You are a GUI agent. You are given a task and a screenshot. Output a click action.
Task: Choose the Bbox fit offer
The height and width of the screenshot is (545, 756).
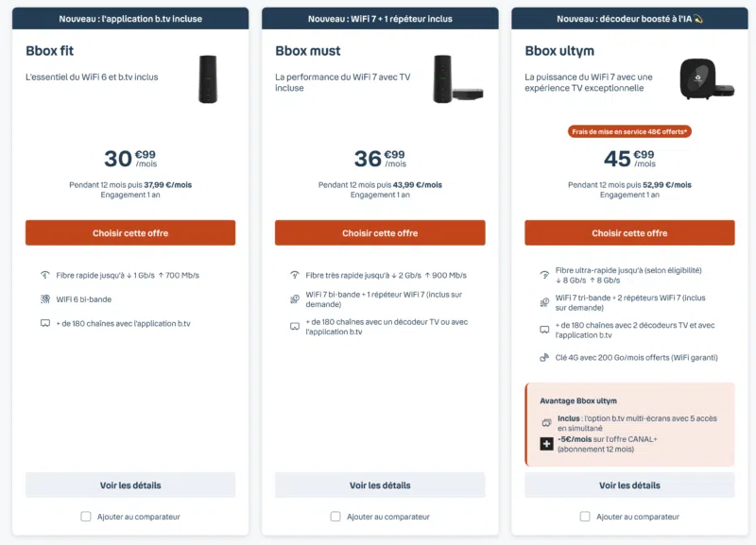point(130,233)
